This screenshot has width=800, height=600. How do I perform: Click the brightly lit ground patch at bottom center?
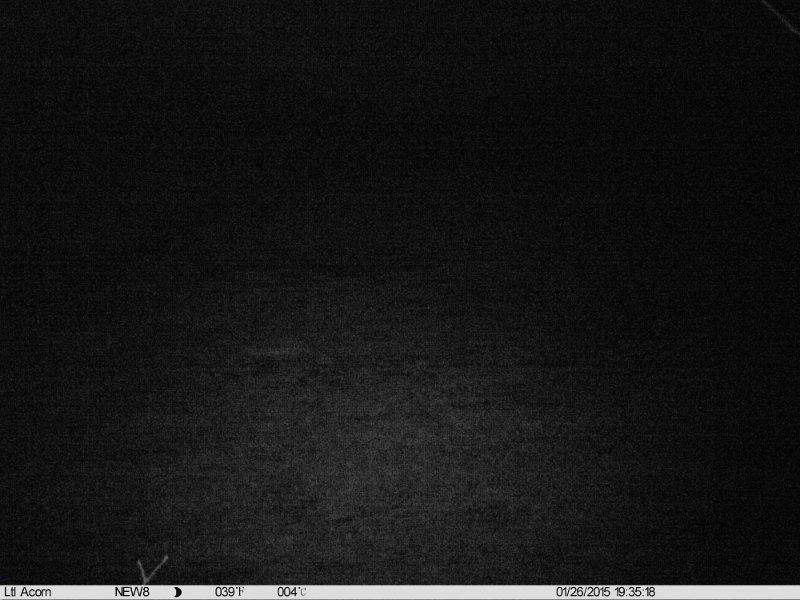[400, 470]
